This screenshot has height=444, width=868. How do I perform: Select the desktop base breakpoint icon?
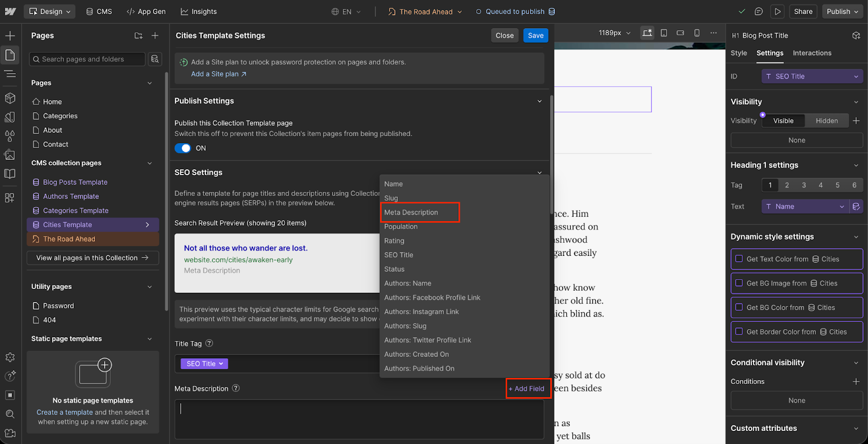click(x=647, y=33)
